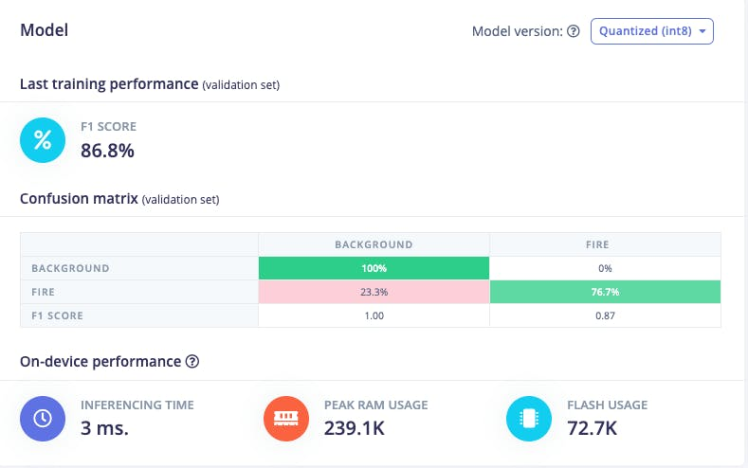
Task: Click the 72.7K flash usage value
Action: tap(591, 428)
